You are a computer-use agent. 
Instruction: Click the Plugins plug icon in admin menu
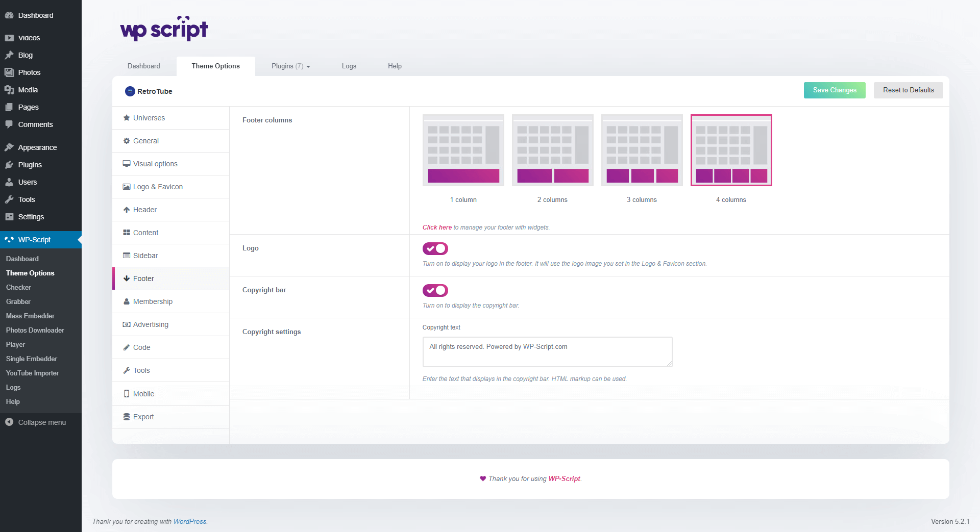tap(9, 165)
